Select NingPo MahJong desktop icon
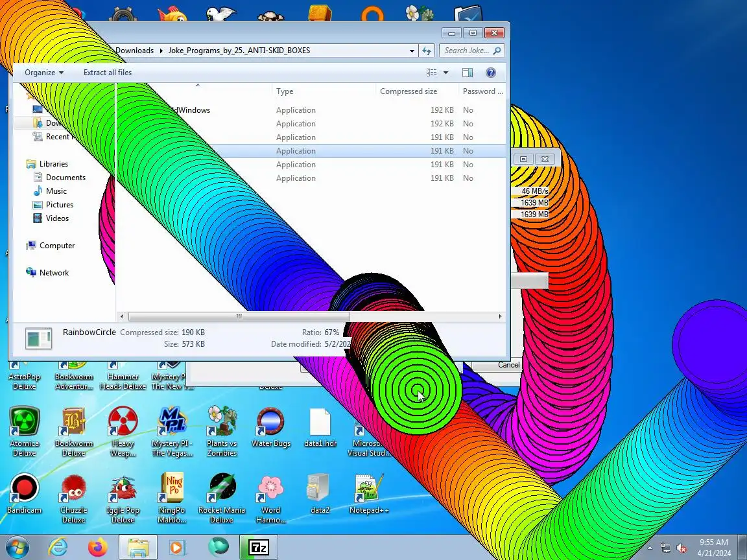 (172, 498)
